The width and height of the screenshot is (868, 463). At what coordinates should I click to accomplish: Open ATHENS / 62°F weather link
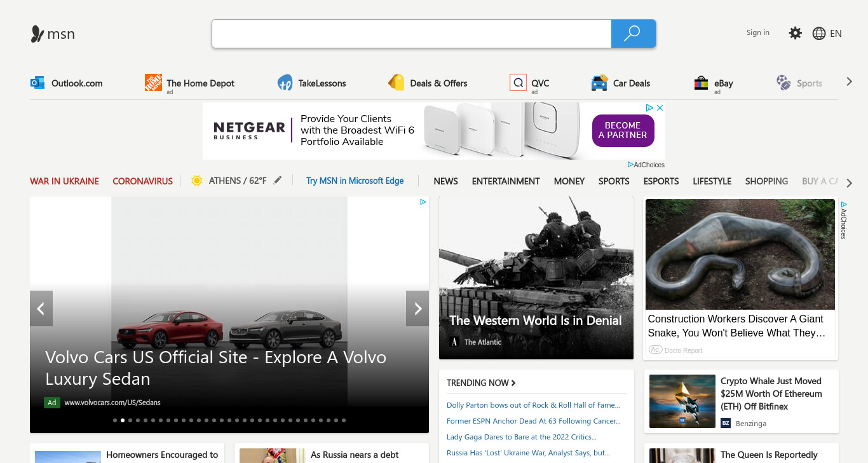point(238,181)
